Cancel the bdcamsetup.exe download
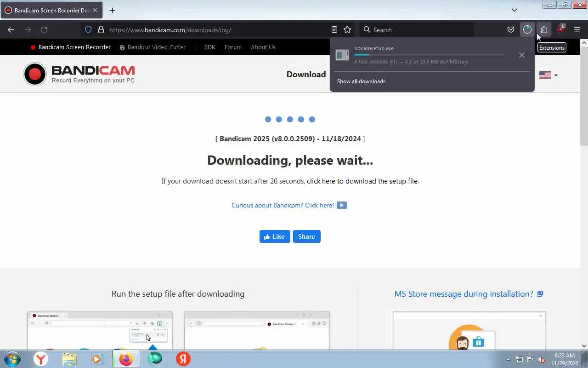Viewport: 588px width, 368px height. (522, 55)
